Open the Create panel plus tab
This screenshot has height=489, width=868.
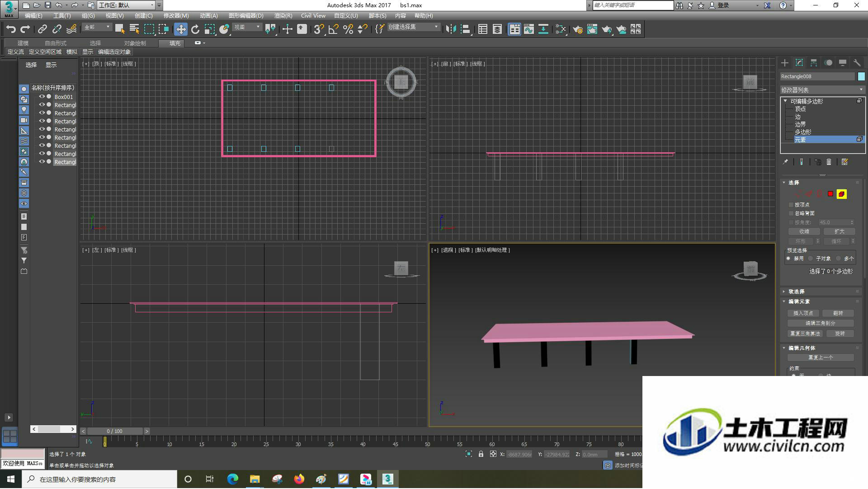pos(785,63)
